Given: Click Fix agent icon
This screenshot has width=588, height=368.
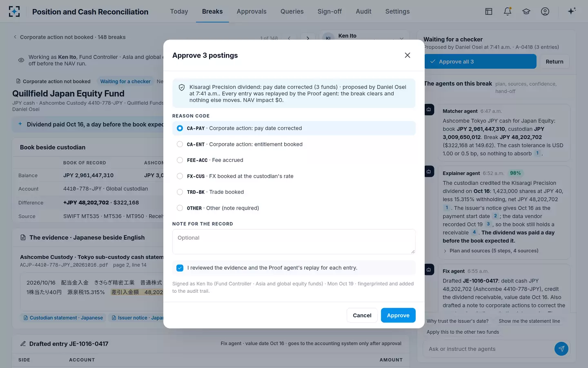Looking at the screenshot, I should tap(429, 269).
